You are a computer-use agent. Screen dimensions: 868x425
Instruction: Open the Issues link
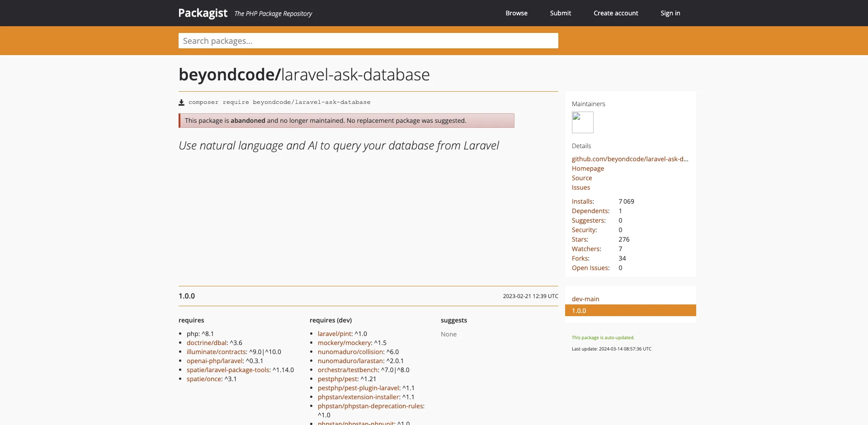pos(581,187)
